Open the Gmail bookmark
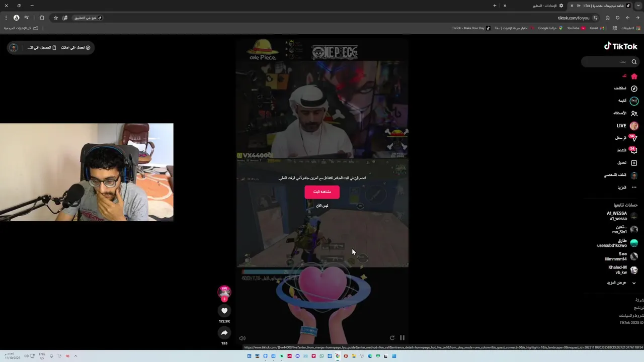The height and width of the screenshot is (362, 644). pos(596,28)
